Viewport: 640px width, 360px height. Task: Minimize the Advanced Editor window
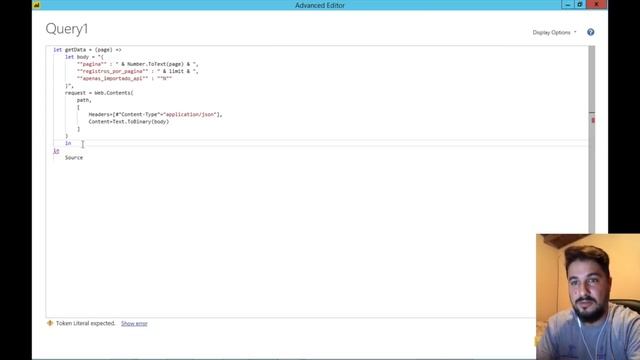tap(567, 4)
